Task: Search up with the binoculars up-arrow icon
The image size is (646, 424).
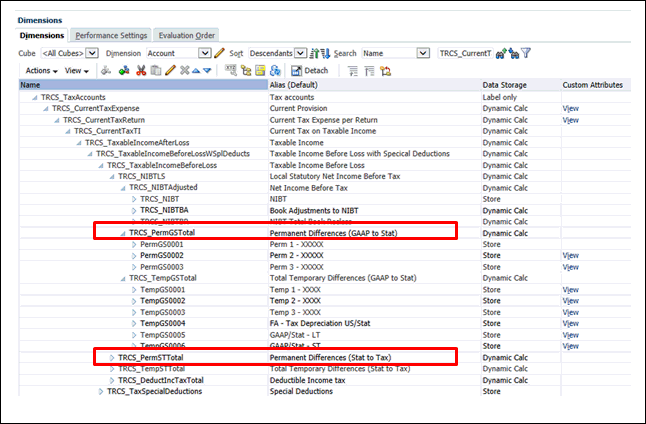Action: click(501, 53)
